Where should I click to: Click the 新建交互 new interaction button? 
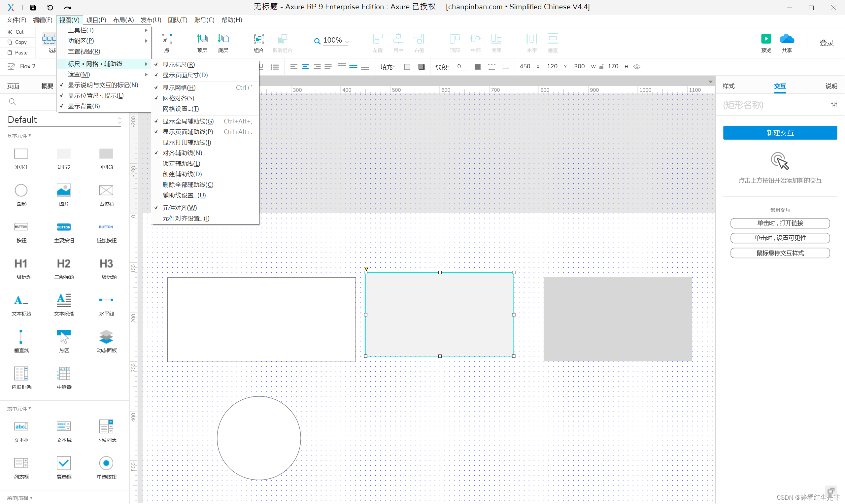click(780, 133)
